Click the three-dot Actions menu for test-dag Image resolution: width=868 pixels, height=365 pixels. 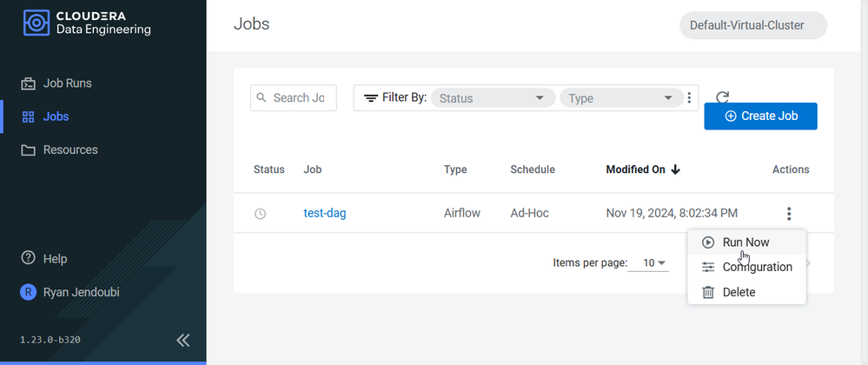click(x=789, y=213)
